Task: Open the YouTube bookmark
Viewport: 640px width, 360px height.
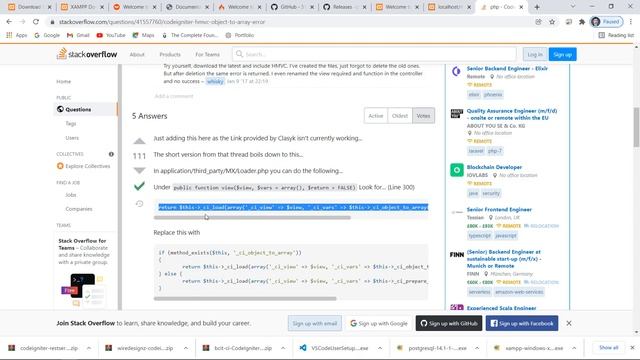Action: point(111,35)
